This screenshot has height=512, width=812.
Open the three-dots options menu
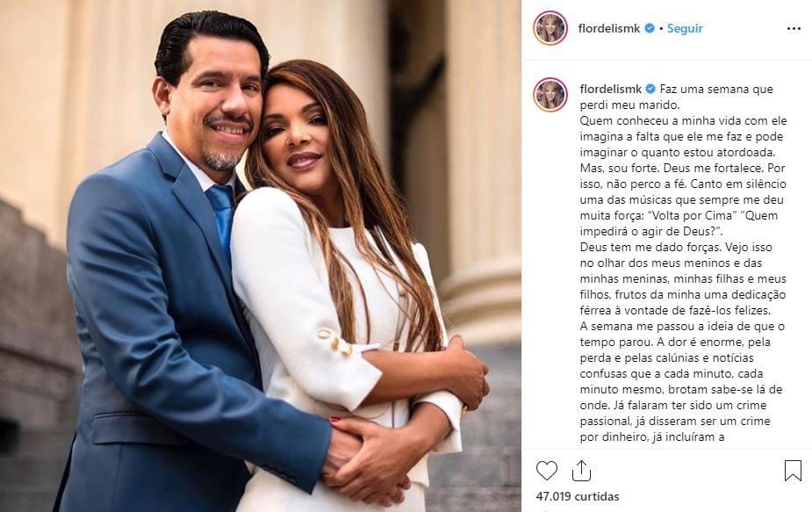click(794, 28)
